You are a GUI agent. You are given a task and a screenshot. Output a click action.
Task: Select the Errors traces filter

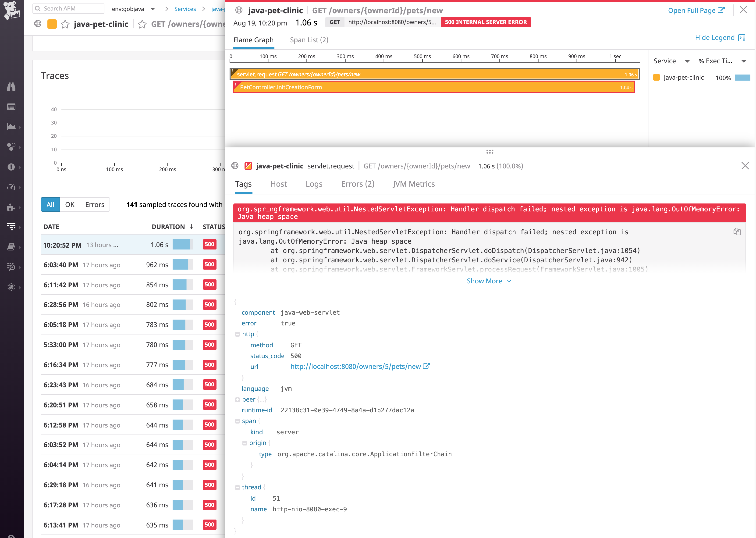95,204
